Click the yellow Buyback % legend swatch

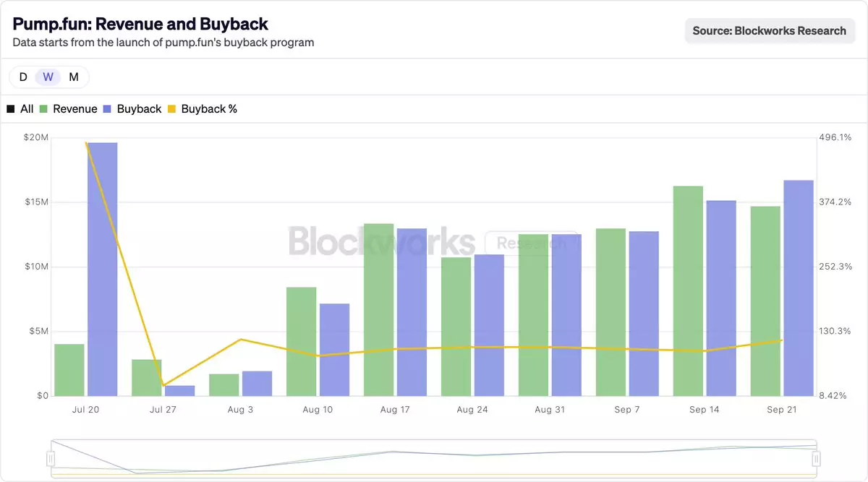click(171, 109)
